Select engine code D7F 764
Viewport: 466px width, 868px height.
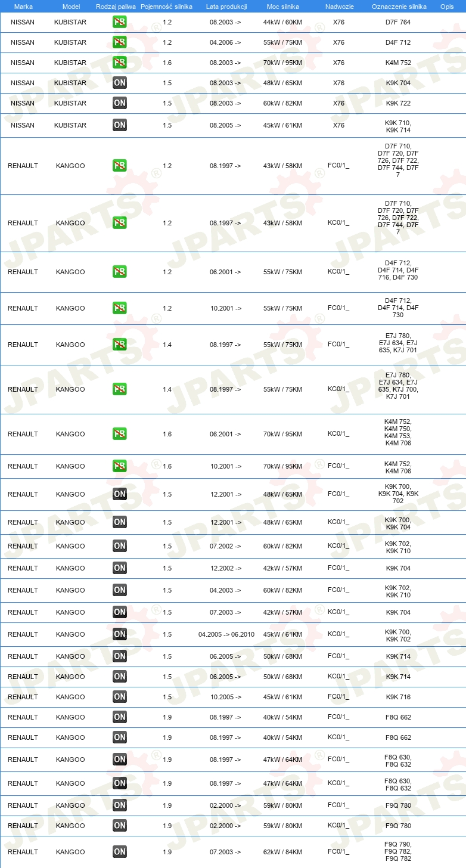point(398,22)
